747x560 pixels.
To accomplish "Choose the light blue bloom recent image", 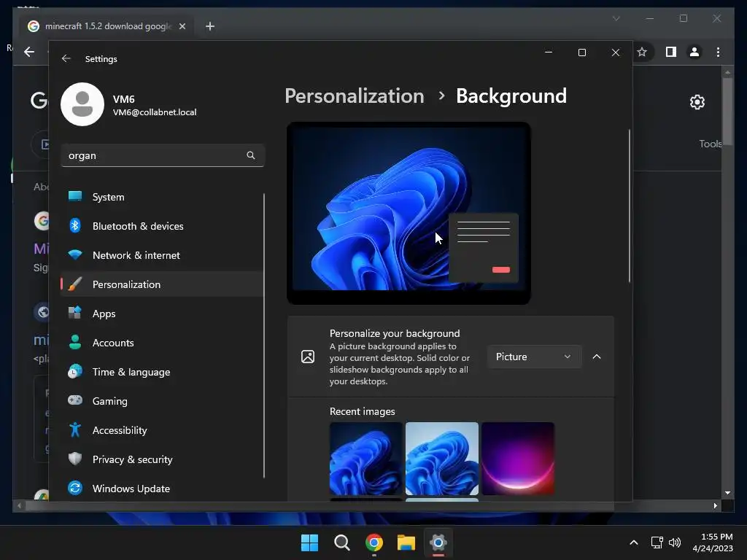I will [x=441, y=459].
